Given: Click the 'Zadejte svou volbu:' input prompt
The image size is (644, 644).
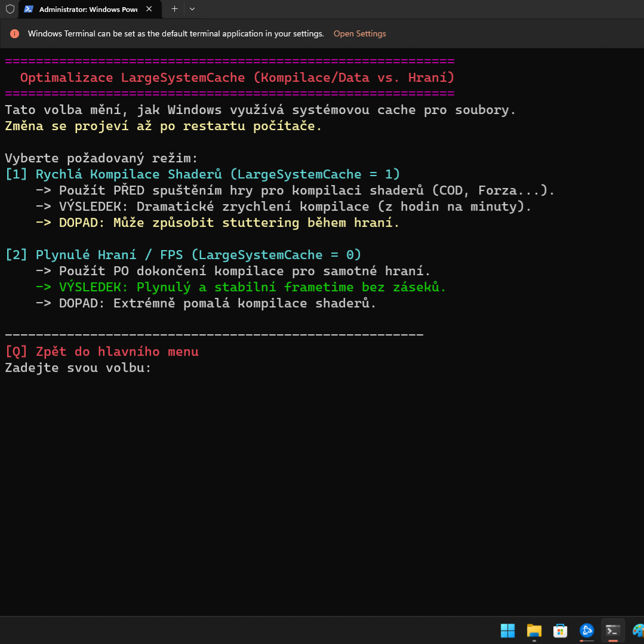Looking at the screenshot, I should pos(78,368).
